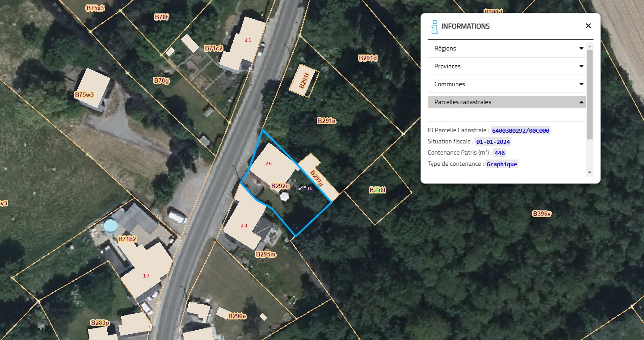This screenshot has height=340, width=644.
Task: Expand the Provinces section arrow
Action: pos(581,66)
